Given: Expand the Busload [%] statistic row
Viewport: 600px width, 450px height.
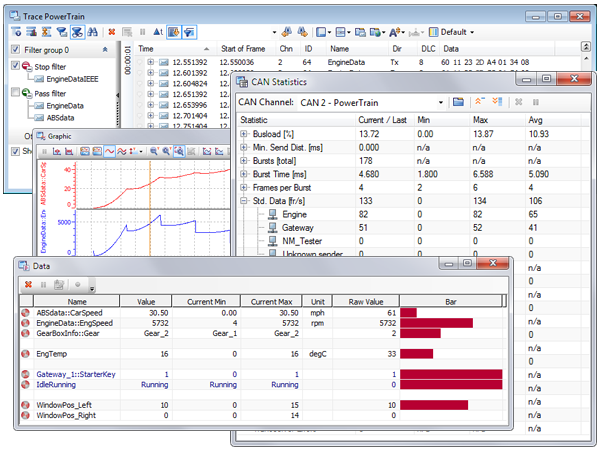Looking at the screenshot, I should pos(245,133).
